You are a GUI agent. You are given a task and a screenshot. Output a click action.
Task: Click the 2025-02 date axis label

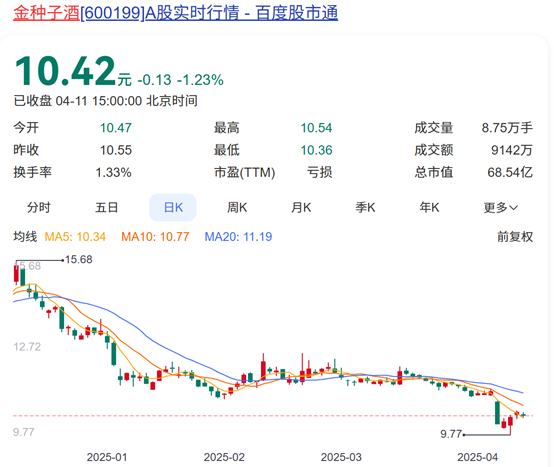pos(224,457)
